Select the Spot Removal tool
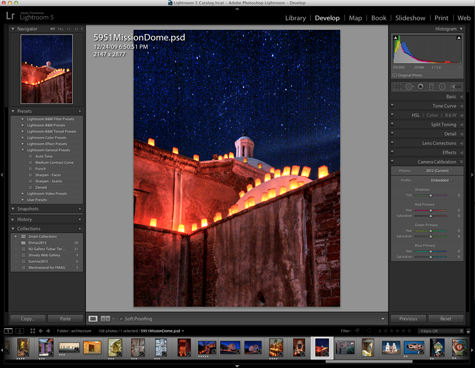The width and height of the screenshot is (475, 368). (x=409, y=87)
